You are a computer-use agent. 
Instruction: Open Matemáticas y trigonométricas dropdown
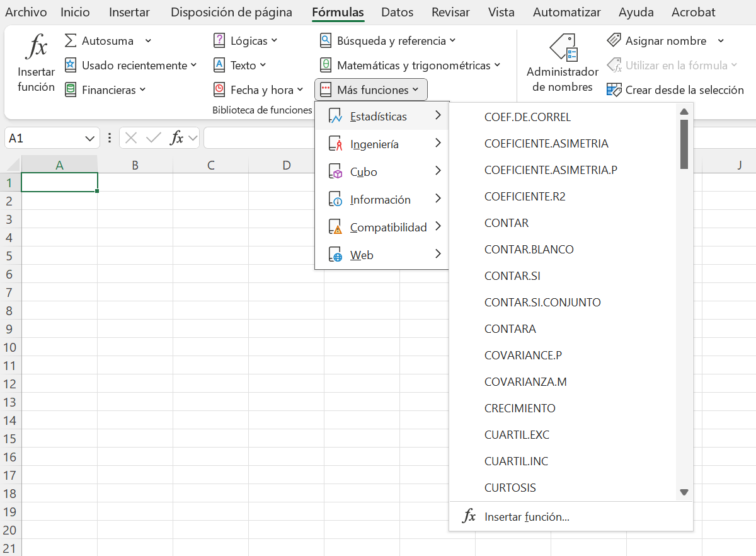click(410, 66)
